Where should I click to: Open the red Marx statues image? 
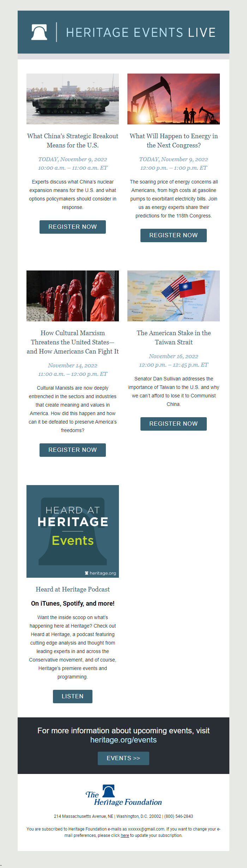(x=73, y=296)
